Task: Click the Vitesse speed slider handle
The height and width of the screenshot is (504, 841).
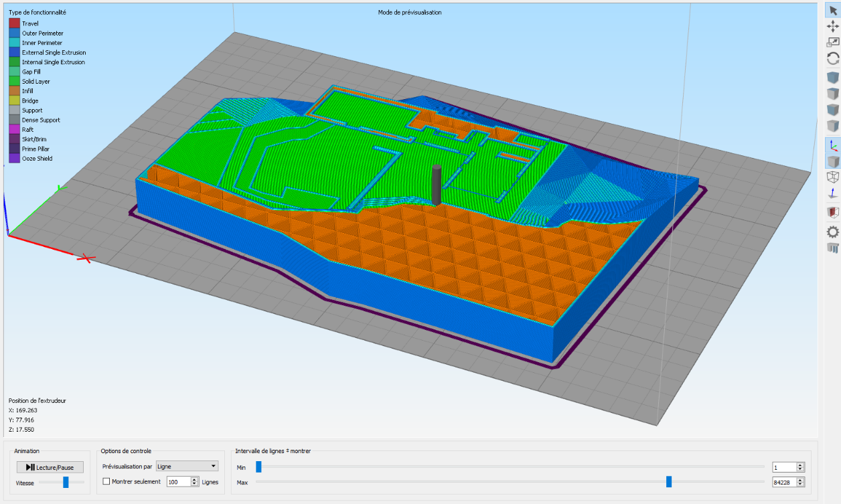Action: click(x=66, y=482)
